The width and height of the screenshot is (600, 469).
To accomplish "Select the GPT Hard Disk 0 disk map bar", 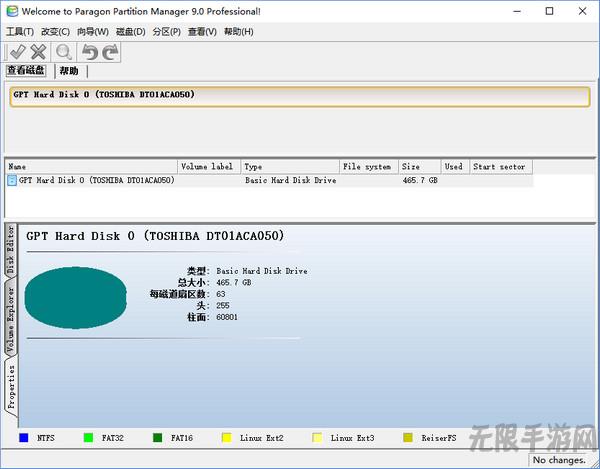I will [300, 96].
